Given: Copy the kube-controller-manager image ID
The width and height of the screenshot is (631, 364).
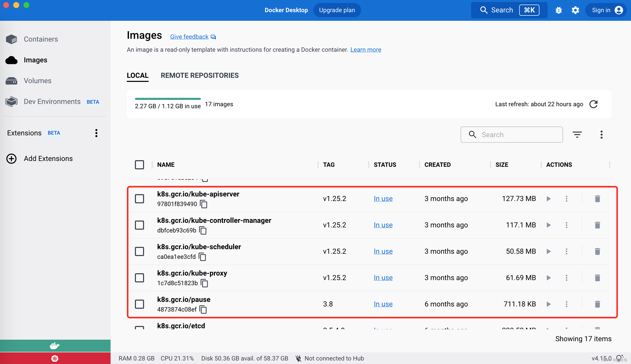Looking at the screenshot, I should click(x=203, y=230).
